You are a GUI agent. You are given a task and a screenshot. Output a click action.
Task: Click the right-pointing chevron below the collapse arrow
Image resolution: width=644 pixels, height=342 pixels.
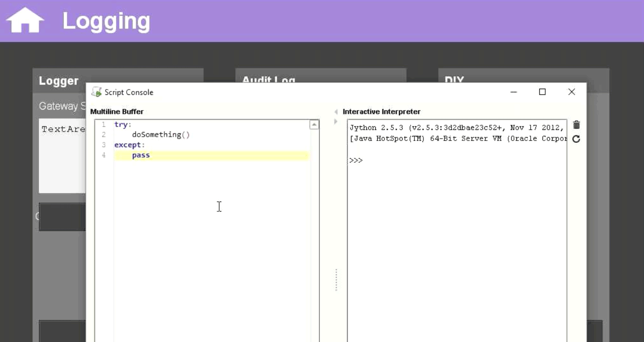click(x=337, y=121)
